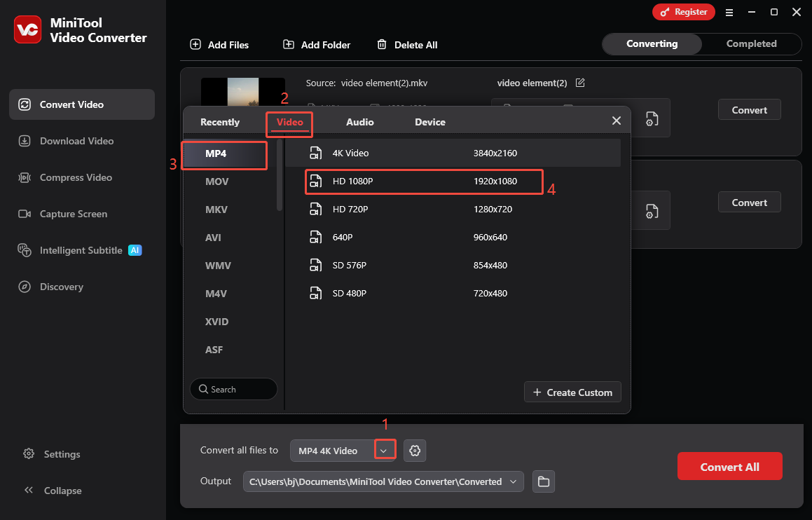Image resolution: width=812 pixels, height=520 pixels.
Task: Select the SD 576P preset
Action: pyautogui.click(x=453, y=265)
